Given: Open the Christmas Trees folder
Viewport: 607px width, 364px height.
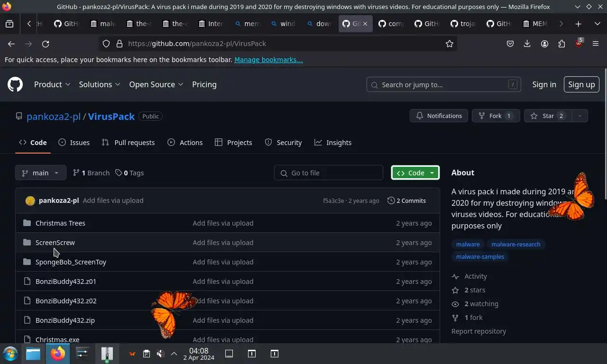Looking at the screenshot, I should (60, 223).
